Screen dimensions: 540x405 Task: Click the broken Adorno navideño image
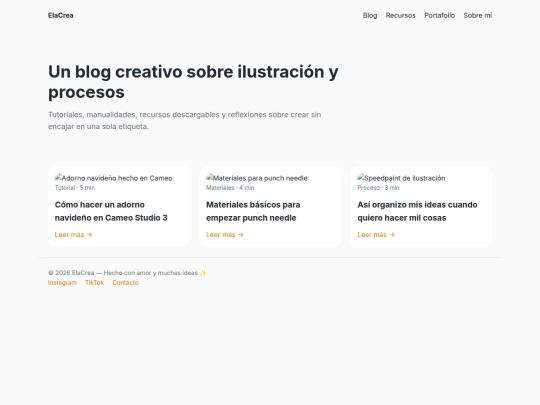coord(114,178)
